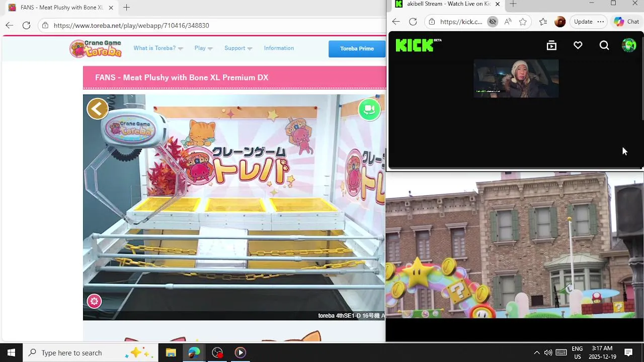
Task: Open a new tab in the Toreba window
Action: [126, 8]
